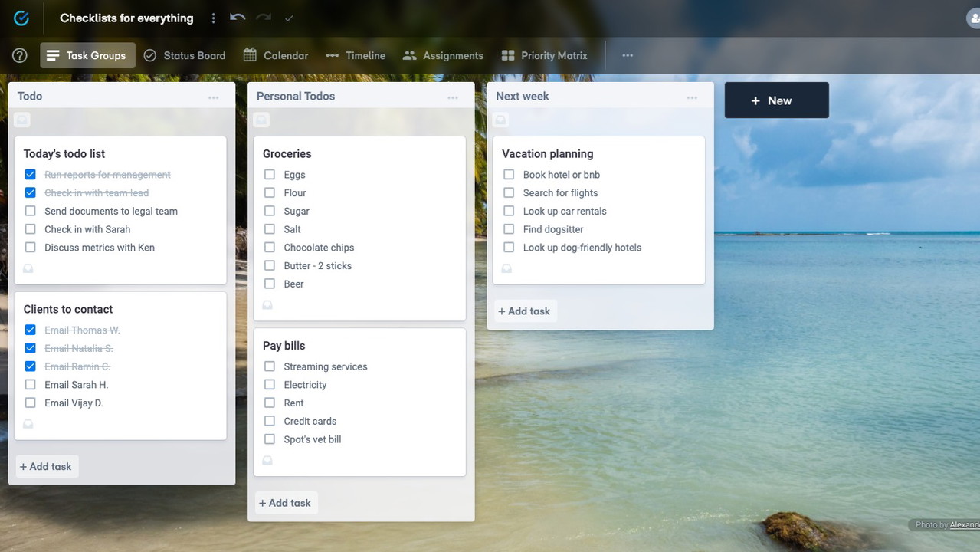Undo the last action
This screenshot has height=552, width=980.
(238, 18)
